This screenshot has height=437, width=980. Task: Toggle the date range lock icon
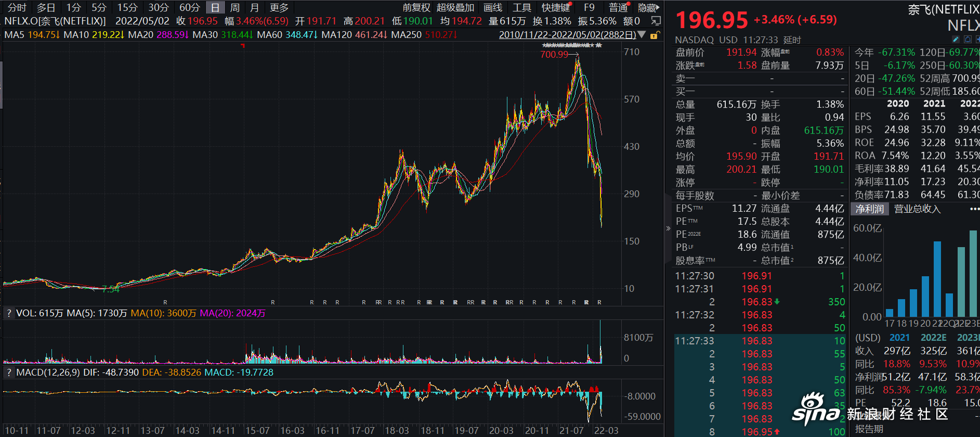pos(655,35)
